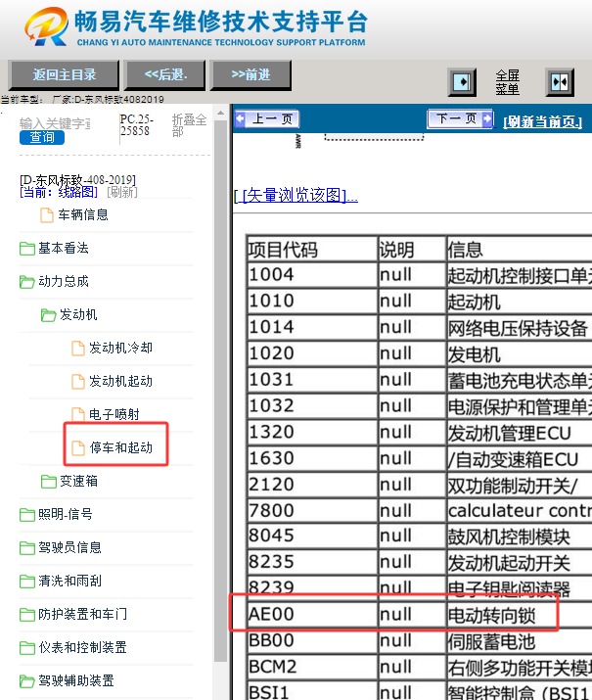The height and width of the screenshot is (700, 592).
Task: Open the 停车和起动 page icon
Action: 78,447
